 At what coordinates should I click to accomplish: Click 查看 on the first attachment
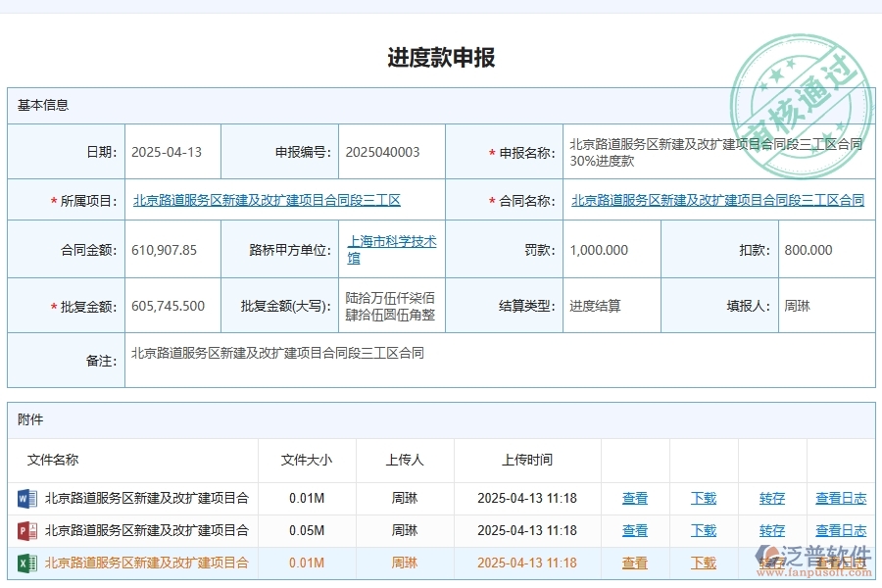click(x=635, y=498)
